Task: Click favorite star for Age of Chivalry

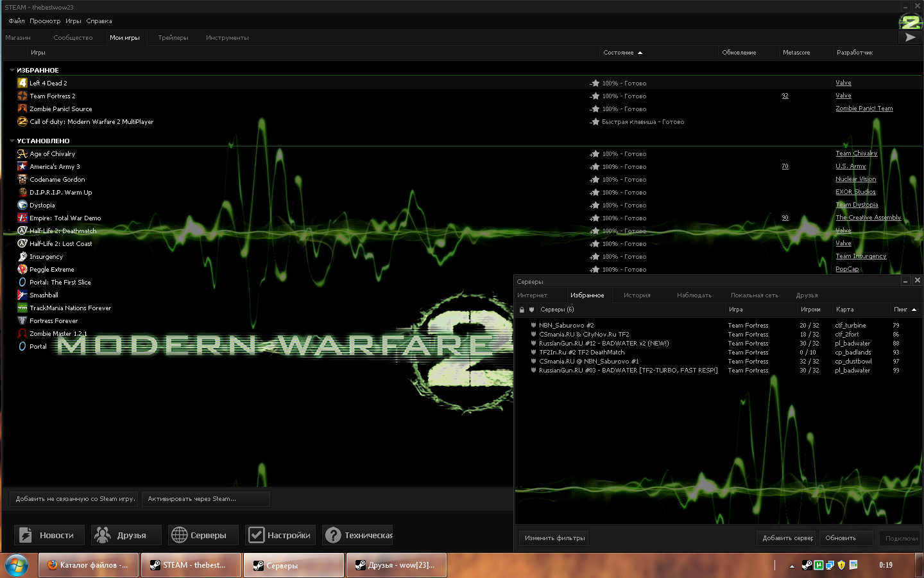Action: (595, 153)
